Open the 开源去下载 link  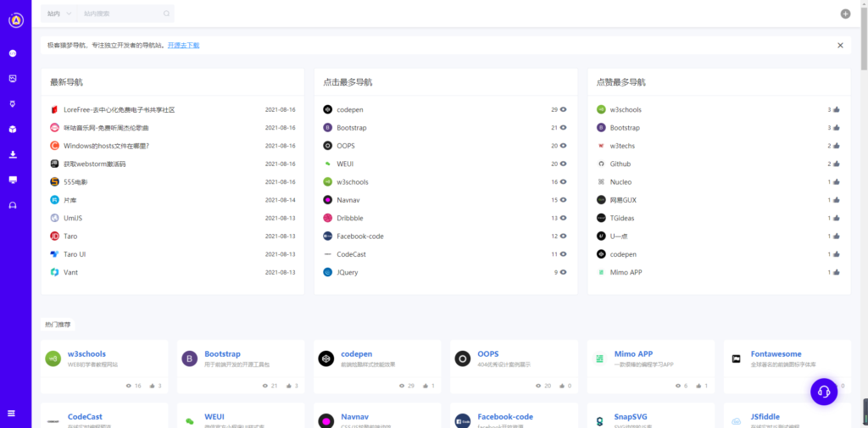(x=183, y=45)
